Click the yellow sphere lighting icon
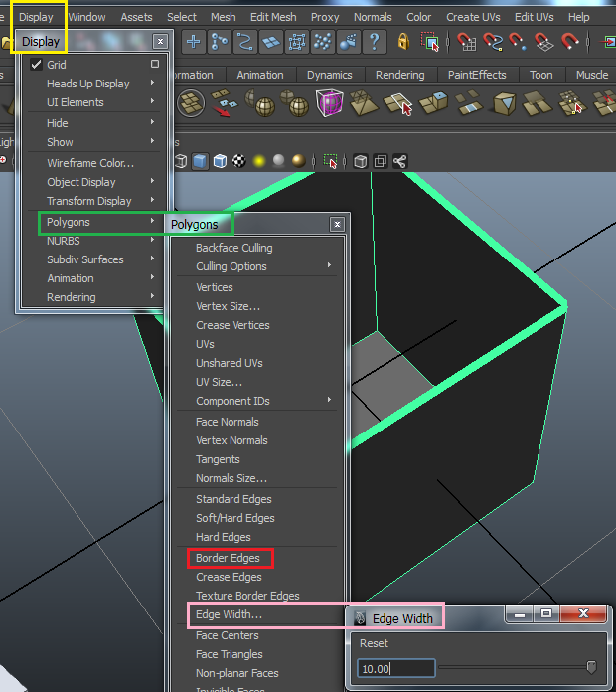This screenshot has width=616, height=692. [259, 161]
